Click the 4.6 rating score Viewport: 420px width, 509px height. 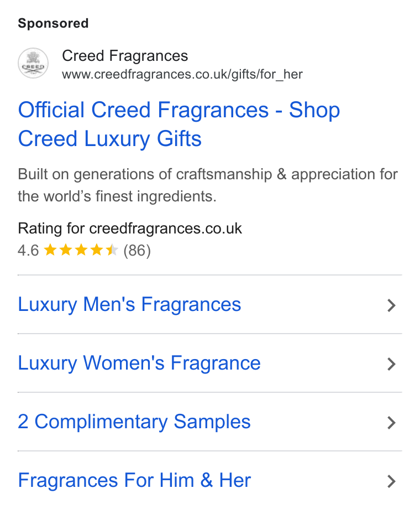[28, 251]
